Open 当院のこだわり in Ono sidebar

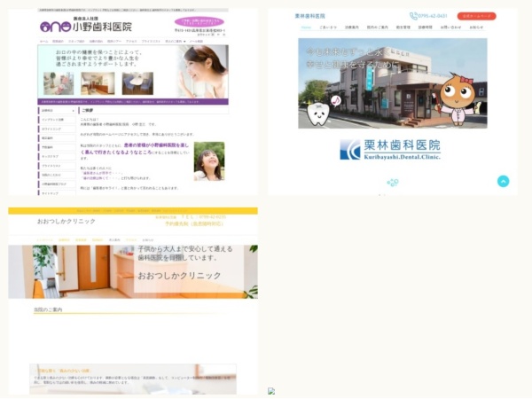(x=57, y=175)
